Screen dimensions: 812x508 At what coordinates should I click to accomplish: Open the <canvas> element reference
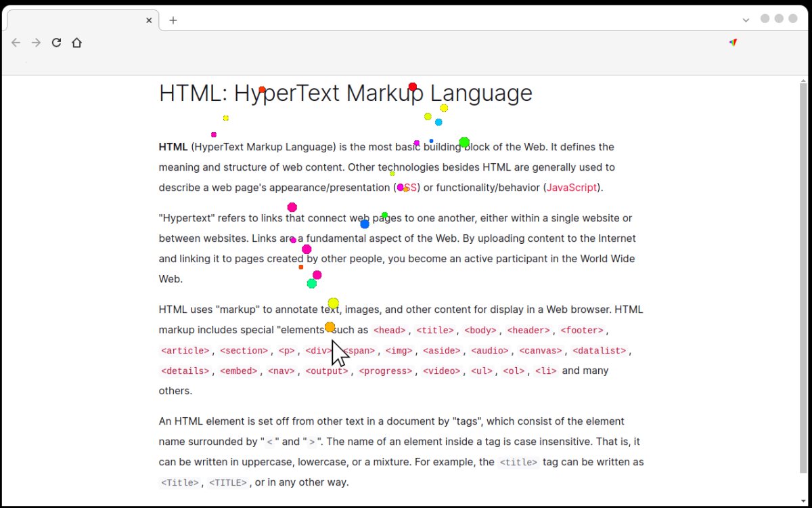point(541,351)
